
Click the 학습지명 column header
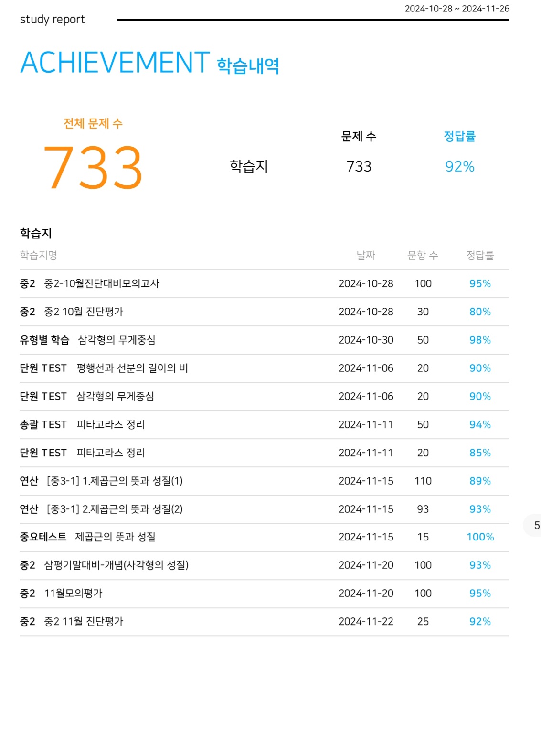pos(38,255)
